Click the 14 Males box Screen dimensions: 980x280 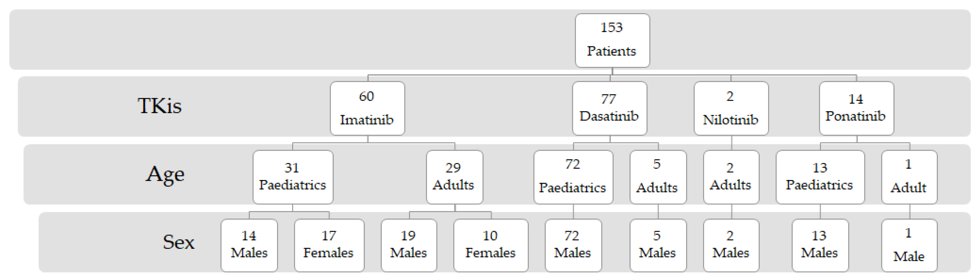[249, 245]
